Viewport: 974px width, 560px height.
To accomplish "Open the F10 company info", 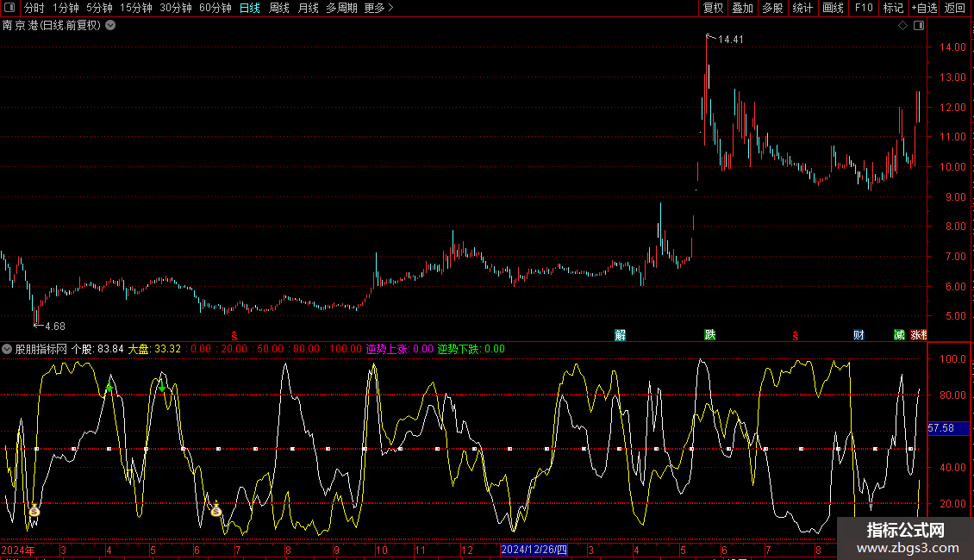I will (864, 8).
